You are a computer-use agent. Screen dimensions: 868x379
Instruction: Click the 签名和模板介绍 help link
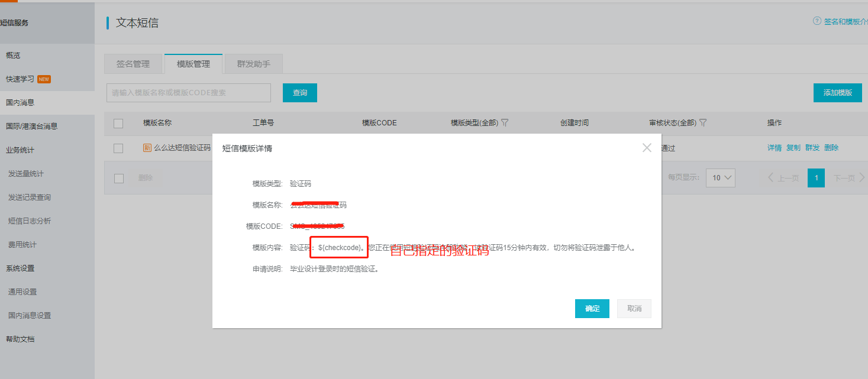[846, 21]
